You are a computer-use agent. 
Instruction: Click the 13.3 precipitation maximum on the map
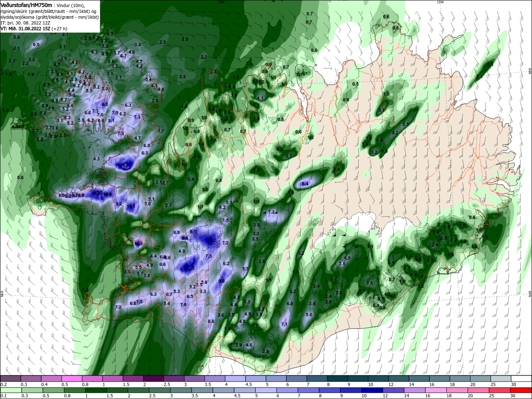coord(190,268)
